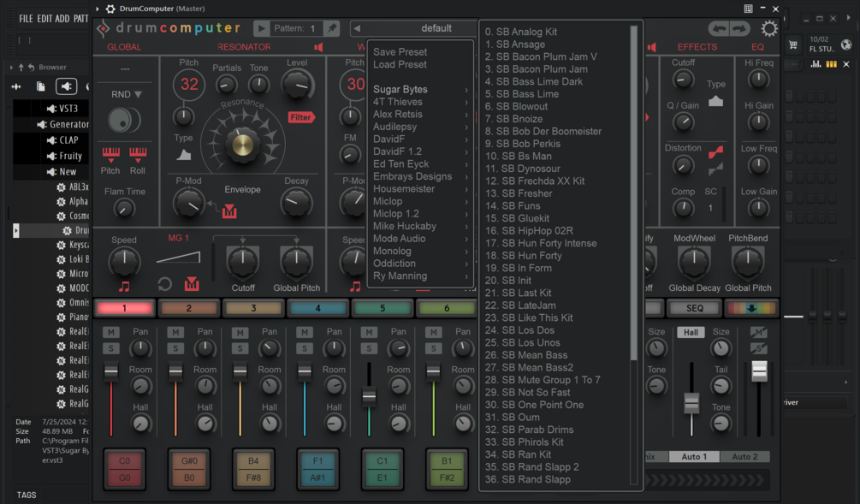Expand the Housemeister preset submenu
This screenshot has width=860, height=504.
[x=421, y=188]
